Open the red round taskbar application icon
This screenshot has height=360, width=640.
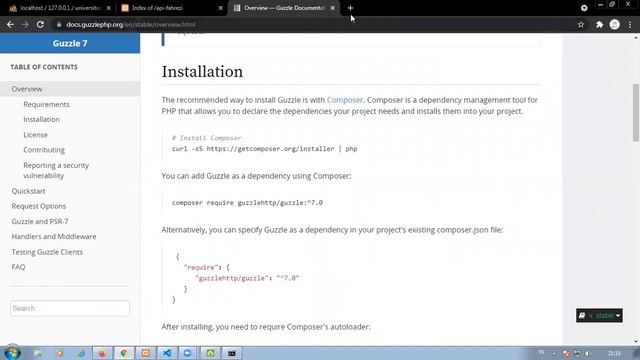click(102, 353)
